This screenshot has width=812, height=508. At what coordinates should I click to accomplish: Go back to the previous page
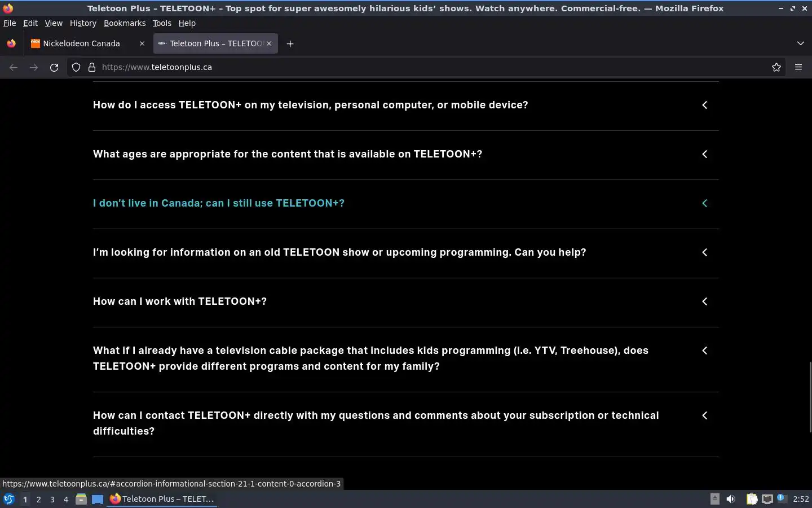click(14, 67)
